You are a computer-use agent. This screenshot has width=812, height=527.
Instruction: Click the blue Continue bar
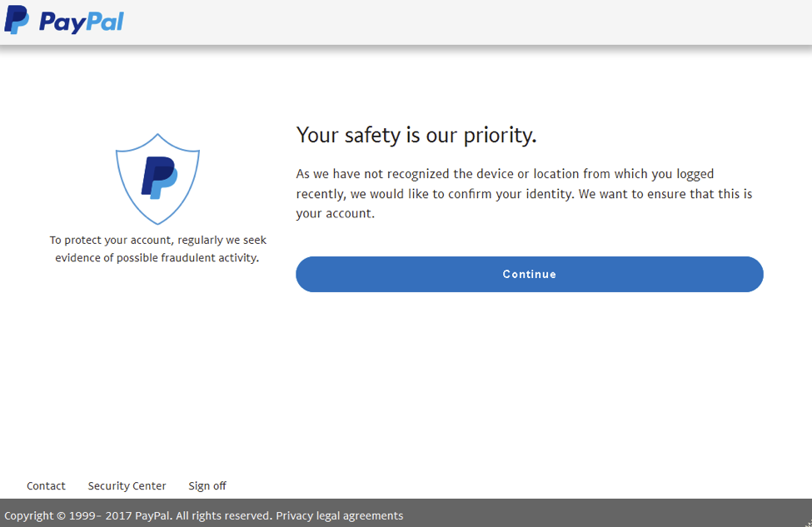pos(530,274)
